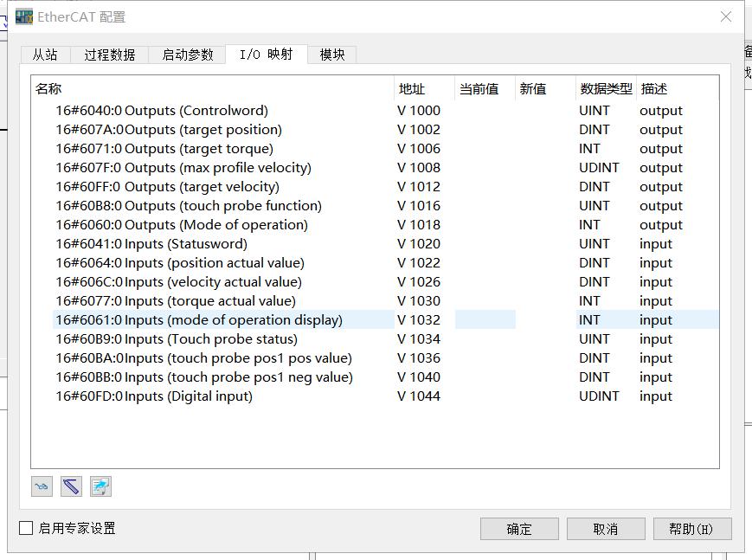752x560 pixels.
Task: Click output description in the V 1018 row
Action: (661, 225)
